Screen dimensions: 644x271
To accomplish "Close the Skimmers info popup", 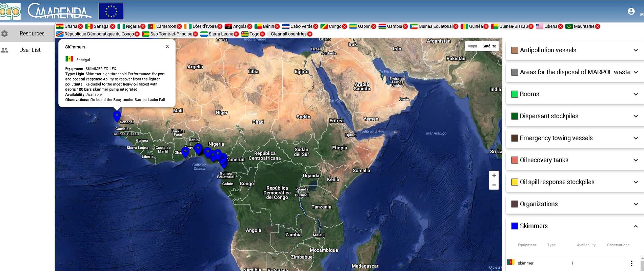I will click(167, 46).
